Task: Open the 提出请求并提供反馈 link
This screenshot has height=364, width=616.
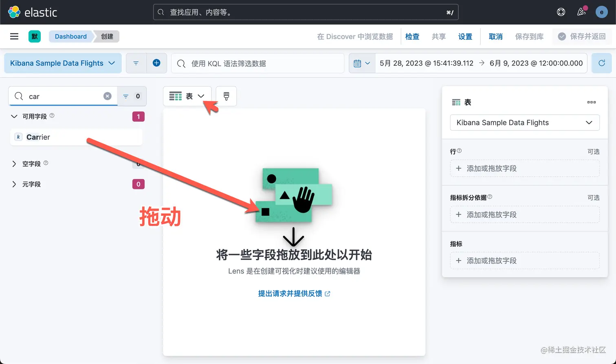Action: click(x=294, y=294)
